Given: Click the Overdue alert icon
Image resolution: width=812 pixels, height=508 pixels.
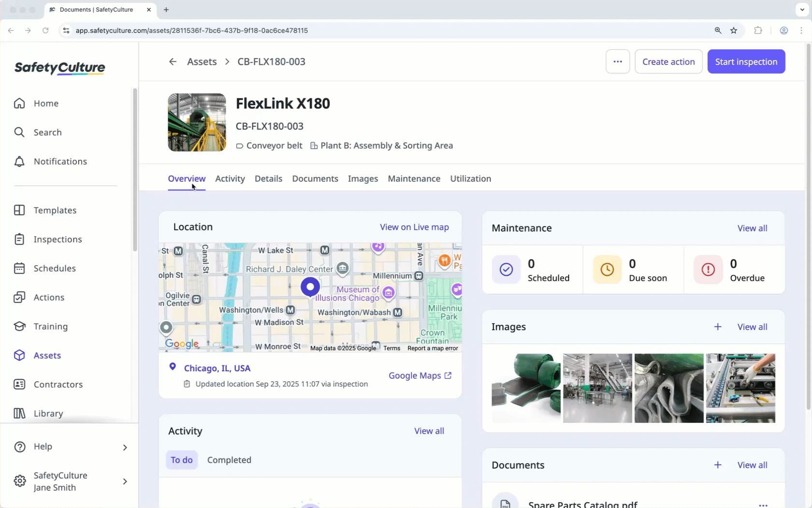Looking at the screenshot, I should [x=708, y=269].
